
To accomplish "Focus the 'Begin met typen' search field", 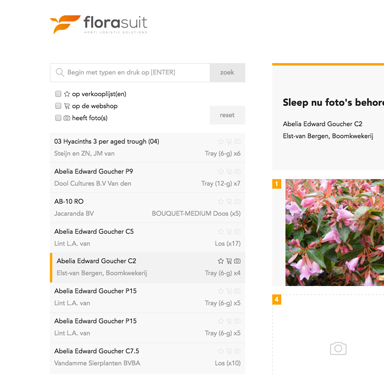I will pyautogui.click(x=130, y=72).
